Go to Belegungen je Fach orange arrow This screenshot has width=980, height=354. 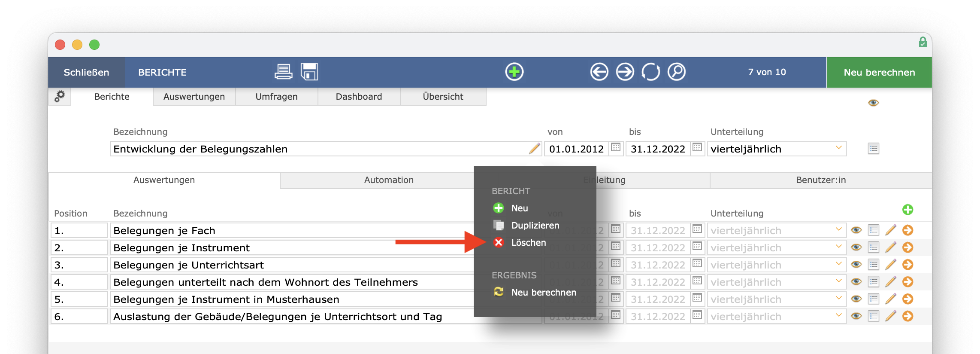907,230
